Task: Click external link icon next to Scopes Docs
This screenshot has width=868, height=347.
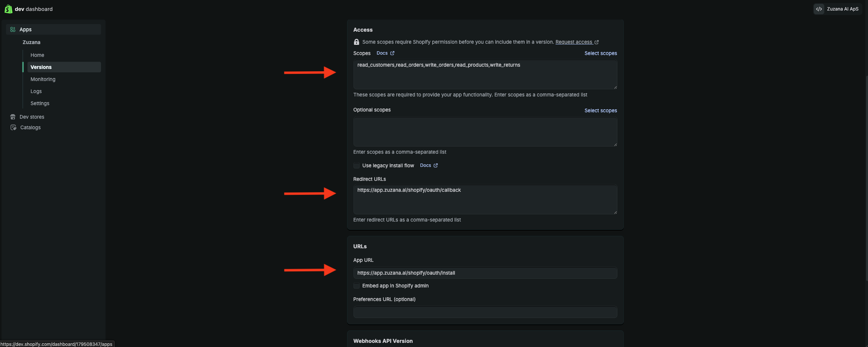Action: pos(392,53)
